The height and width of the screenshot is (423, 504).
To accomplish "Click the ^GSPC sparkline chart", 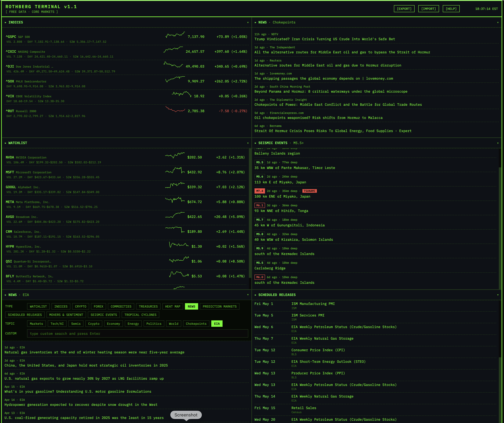I will [x=175, y=35].
